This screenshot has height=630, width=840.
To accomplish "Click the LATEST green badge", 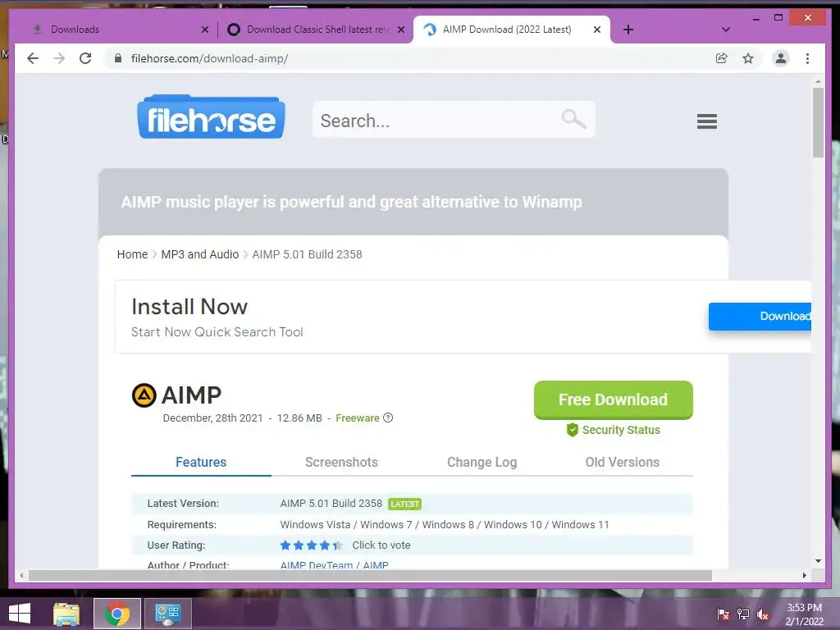I will (x=405, y=504).
